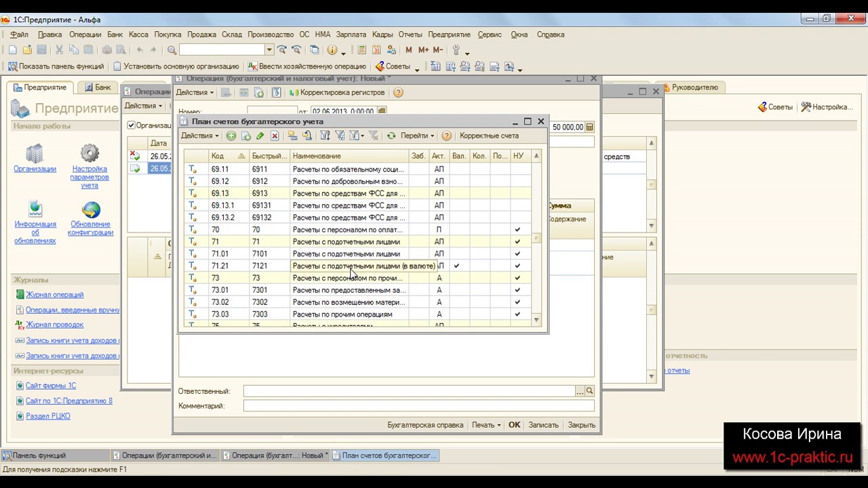868x488 pixels.
Task: Expand the search field dropdown arrow
Action: tap(269, 50)
